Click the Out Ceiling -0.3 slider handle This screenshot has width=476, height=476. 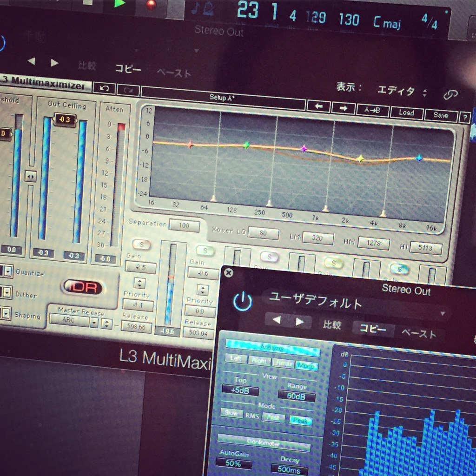coord(64,119)
